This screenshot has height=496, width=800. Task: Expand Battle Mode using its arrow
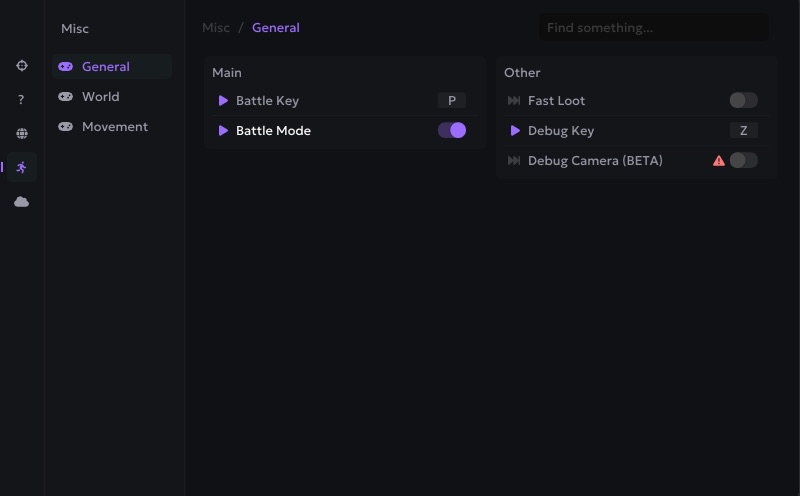[223, 131]
